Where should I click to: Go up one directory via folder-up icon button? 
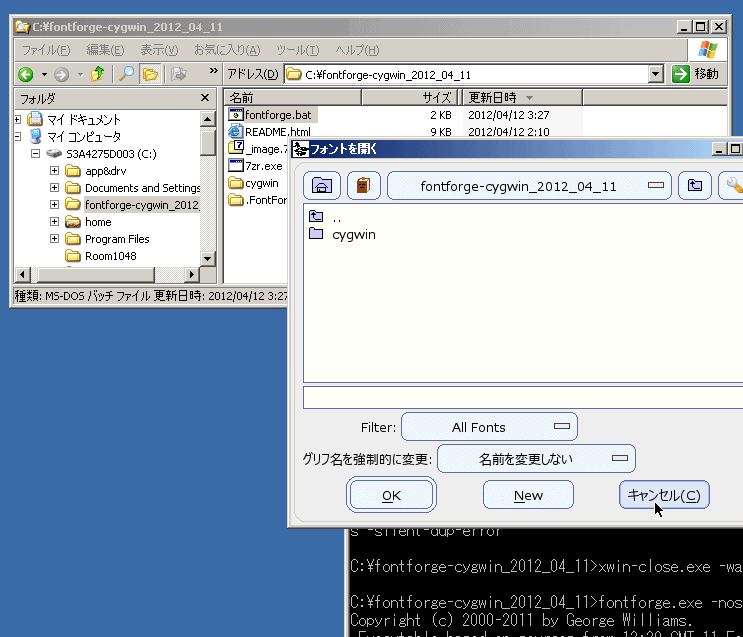click(695, 185)
